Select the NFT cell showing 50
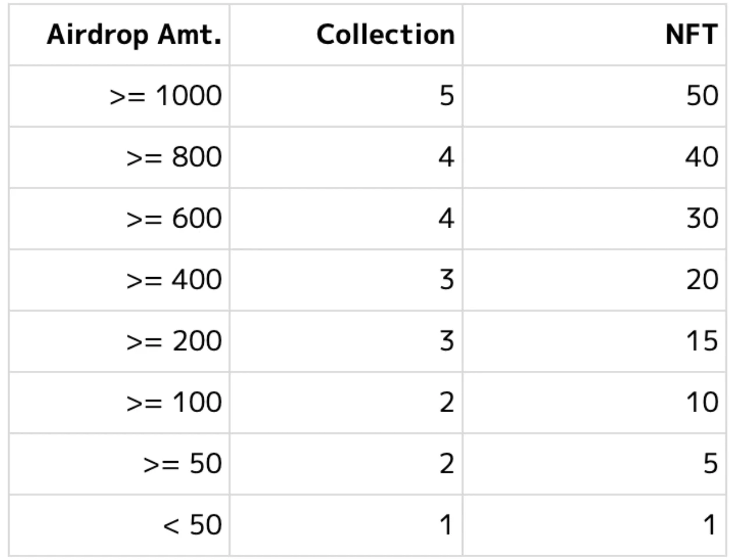Image resolution: width=731 pixels, height=560 pixels. point(702,95)
